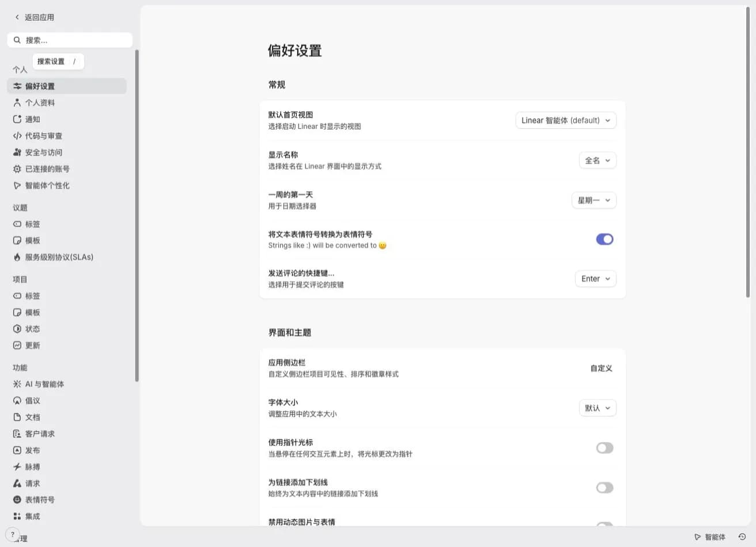Click the 请求 icon in sidebar
The image size is (756, 547).
pyautogui.click(x=17, y=484)
